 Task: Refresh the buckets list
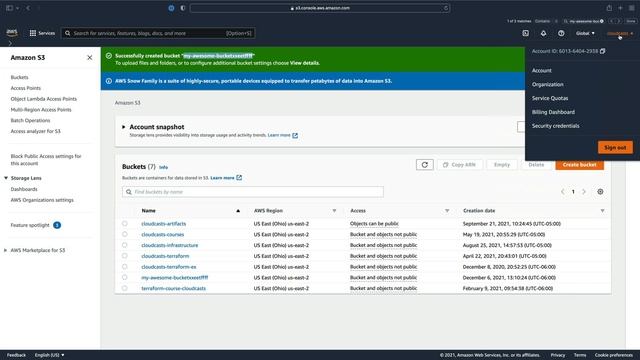[x=424, y=164]
